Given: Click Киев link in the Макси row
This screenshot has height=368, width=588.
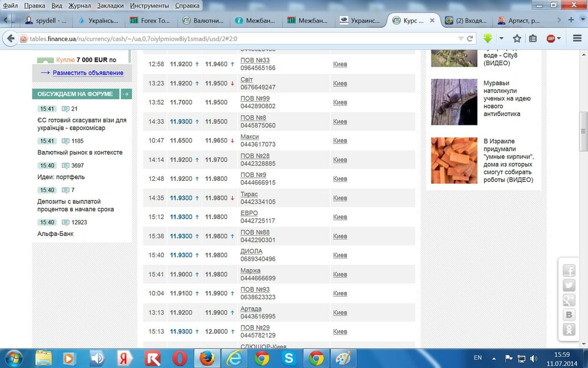Looking at the screenshot, I should [x=340, y=141].
